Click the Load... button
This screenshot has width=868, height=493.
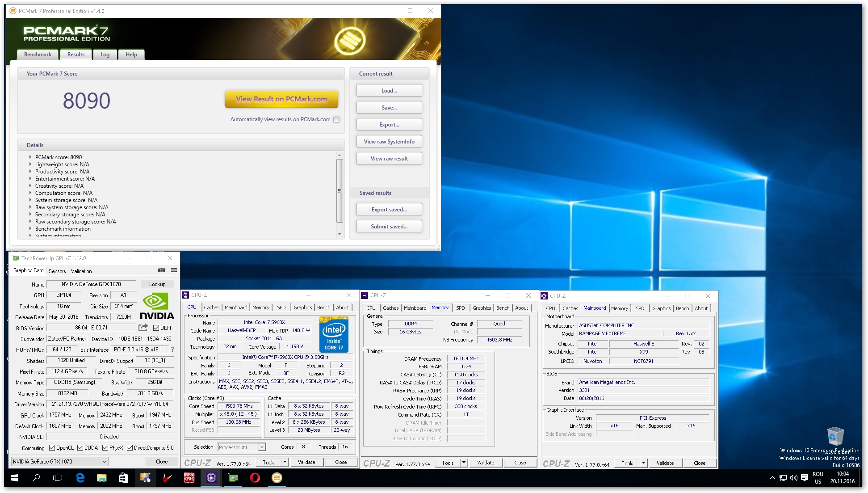tap(389, 90)
